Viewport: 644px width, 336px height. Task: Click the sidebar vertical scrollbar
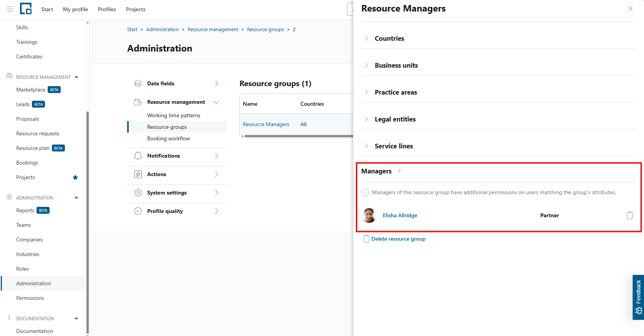click(88, 223)
